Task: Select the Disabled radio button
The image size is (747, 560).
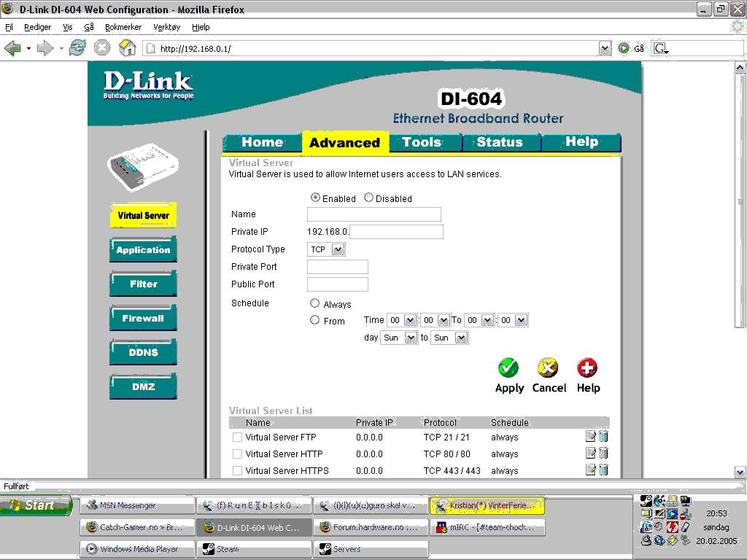Action: (x=368, y=198)
